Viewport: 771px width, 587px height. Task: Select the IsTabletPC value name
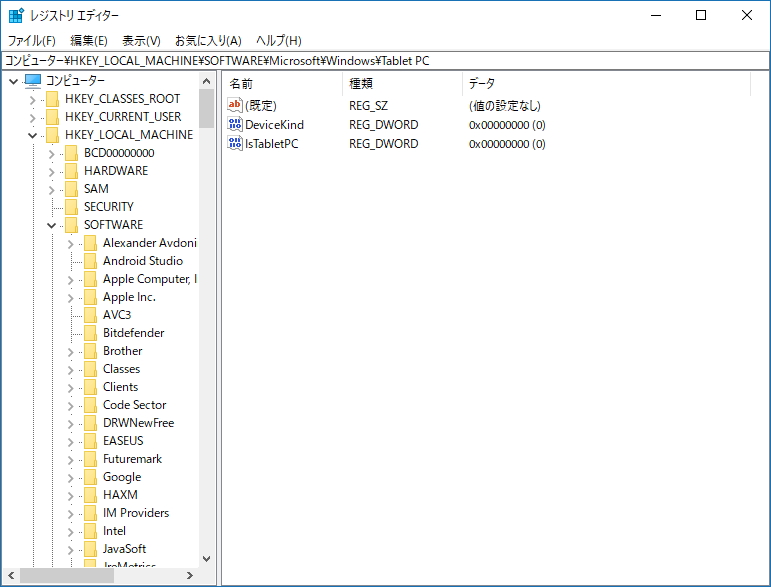[x=271, y=144]
